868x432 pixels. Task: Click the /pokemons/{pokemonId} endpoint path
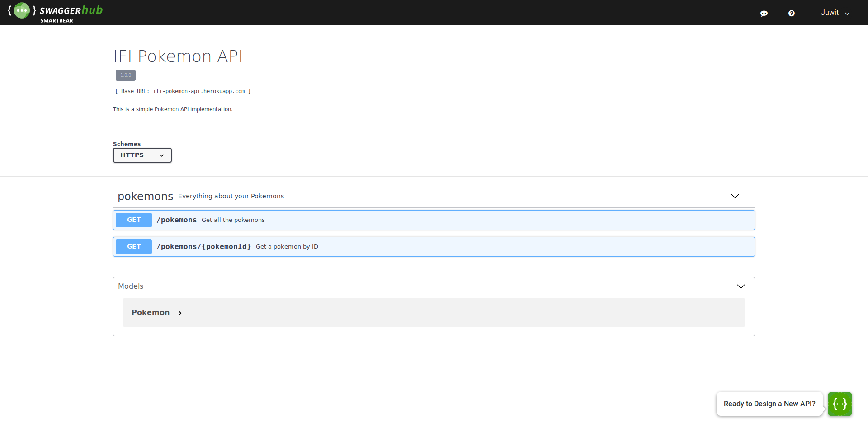point(203,247)
